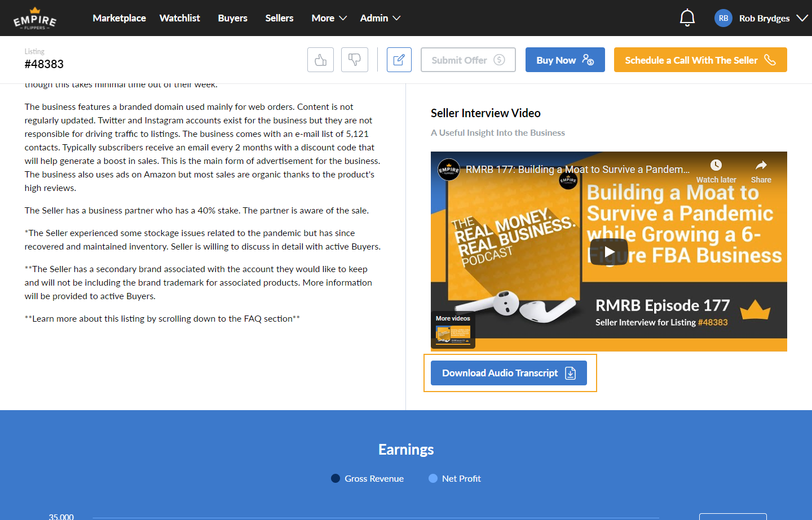
Task: Click the Empire channel avatar on video
Action: click(x=449, y=170)
